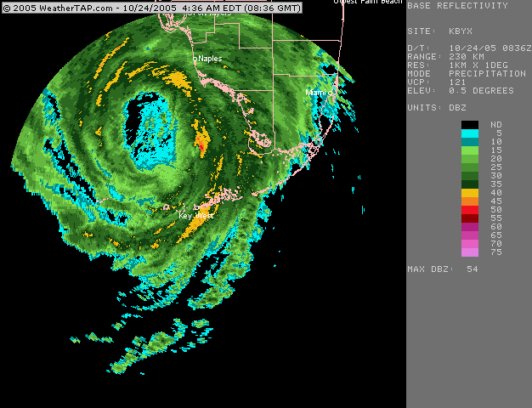532x408 pixels.
Task: Click the Miami city marker on map
Action: [x=331, y=92]
